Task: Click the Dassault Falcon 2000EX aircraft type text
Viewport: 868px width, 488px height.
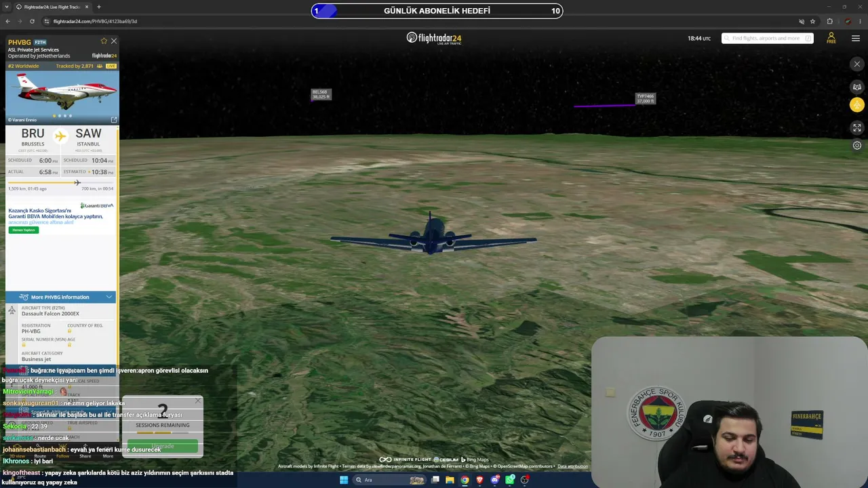Action: coord(50,314)
